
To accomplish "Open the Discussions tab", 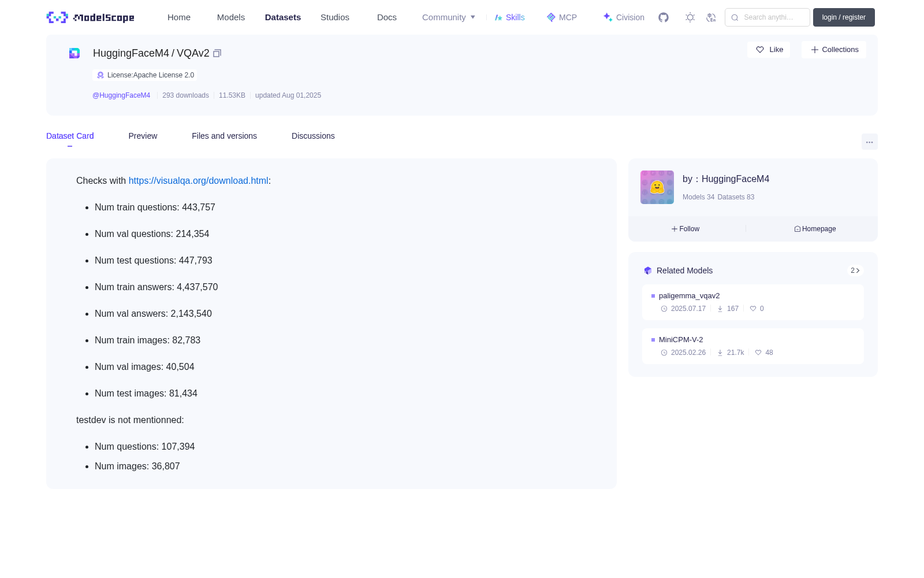I will [313, 136].
